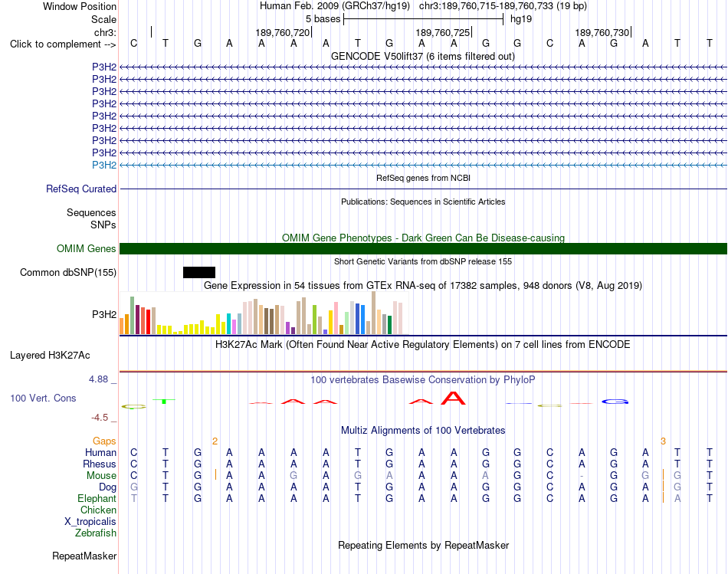This screenshot has height=574, width=728.
Task: Click the Mouse row gap dash '-'
Action: 582,476
